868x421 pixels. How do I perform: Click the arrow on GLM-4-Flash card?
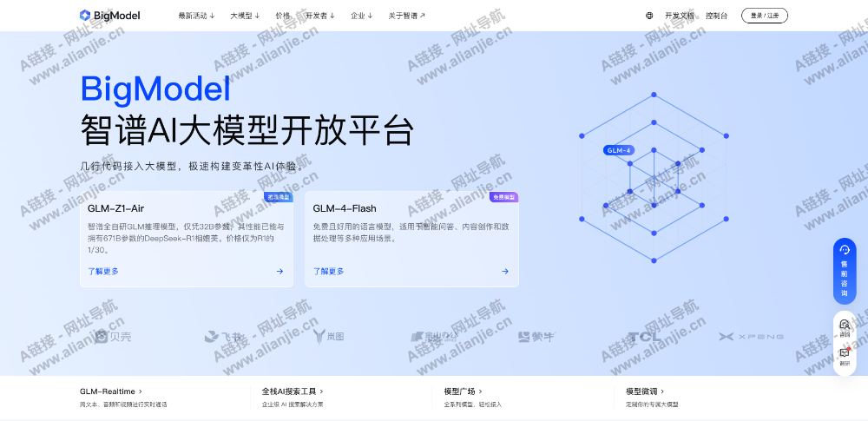pyautogui.click(x=504, y=271)
